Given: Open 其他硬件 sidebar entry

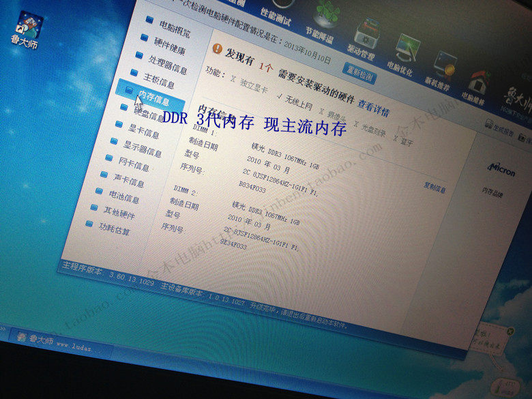Looking at the screenshot, I should 119,213.
